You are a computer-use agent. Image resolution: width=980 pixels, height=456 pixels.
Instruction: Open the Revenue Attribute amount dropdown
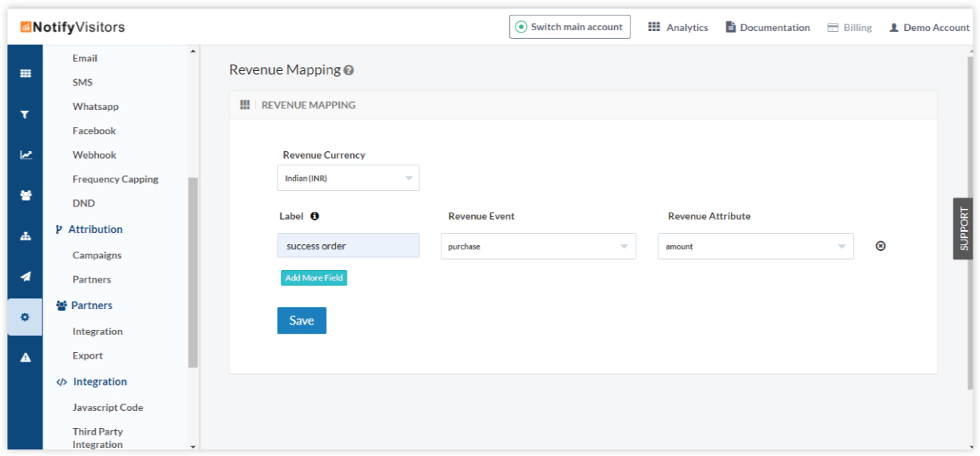[755, 246]
